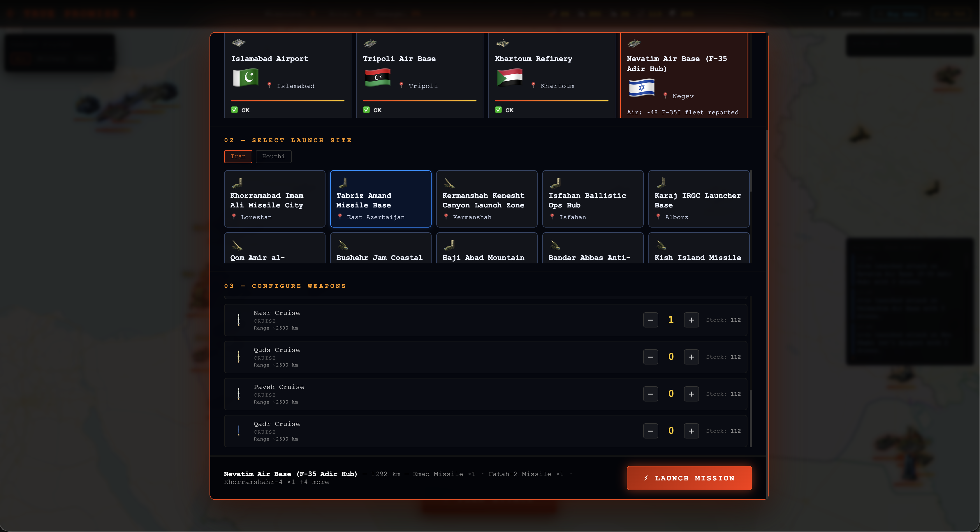Screen dimensions: 980x532
Task: Click the Libya flag on Tripoli Air Base
Action: [377, 77]
